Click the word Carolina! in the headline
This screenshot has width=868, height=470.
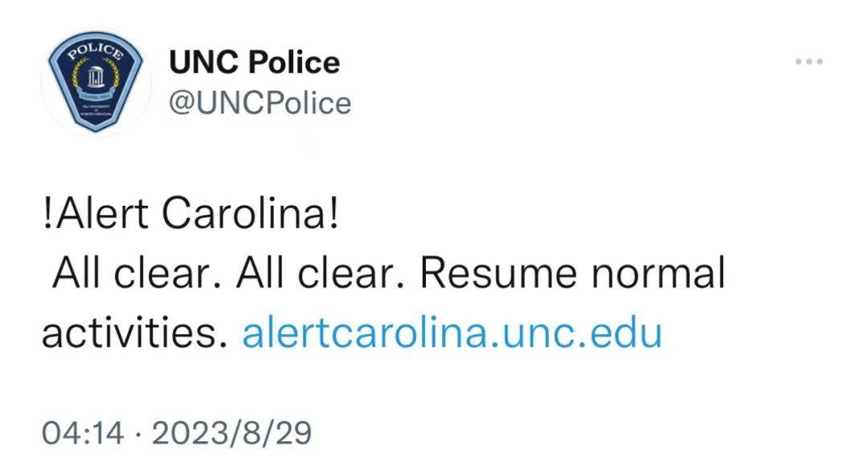tap(250, 214)
